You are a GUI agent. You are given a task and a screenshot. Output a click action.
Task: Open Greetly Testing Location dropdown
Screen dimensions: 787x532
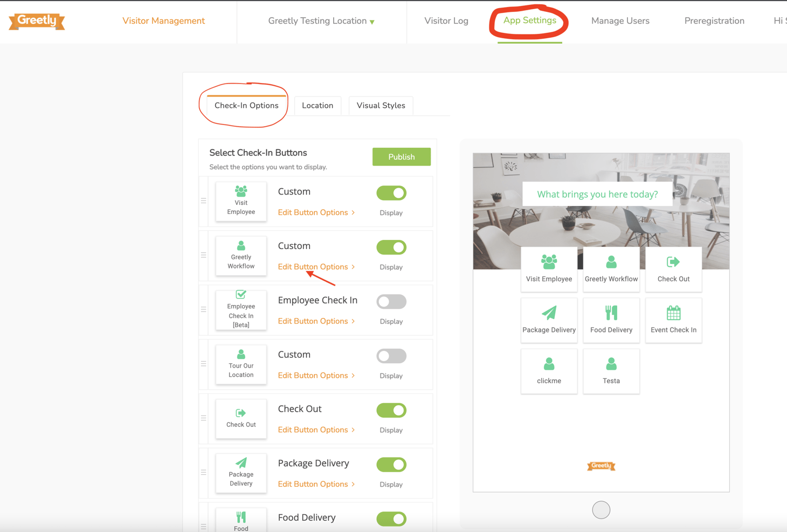pyautogui.click(x=321, y=21)
